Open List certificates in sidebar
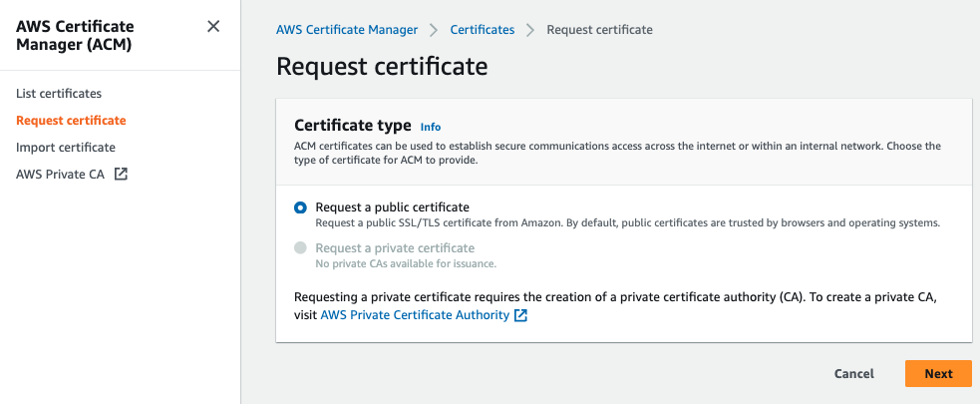The height and width of the screenshot is (404, 980). (59, 94)
